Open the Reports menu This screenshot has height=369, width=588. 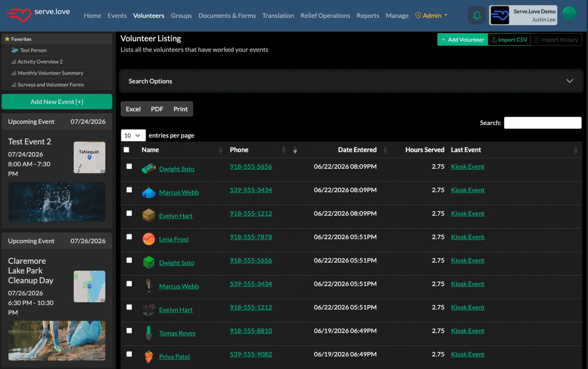tap(368, 16)
